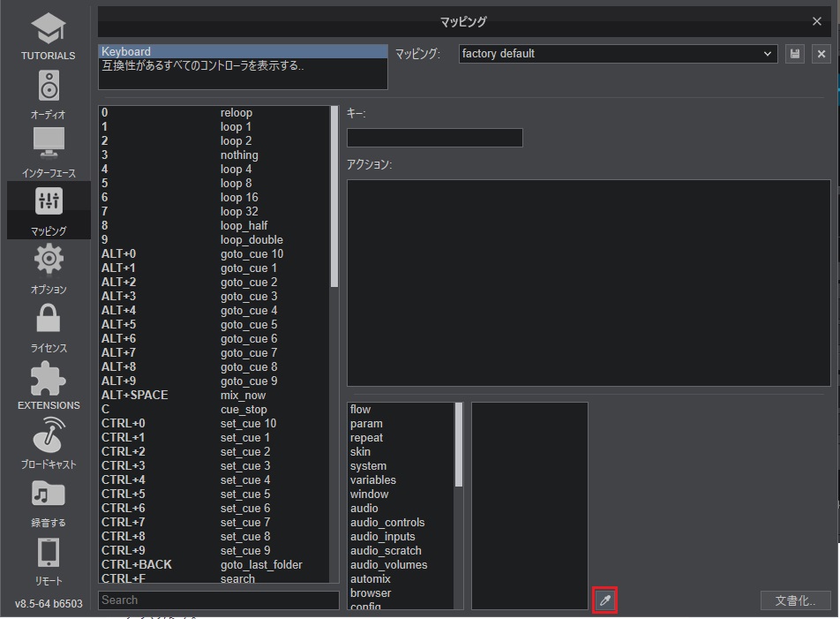Select the param action category
This screenshot has height=619, width=840.
point(401,423)
